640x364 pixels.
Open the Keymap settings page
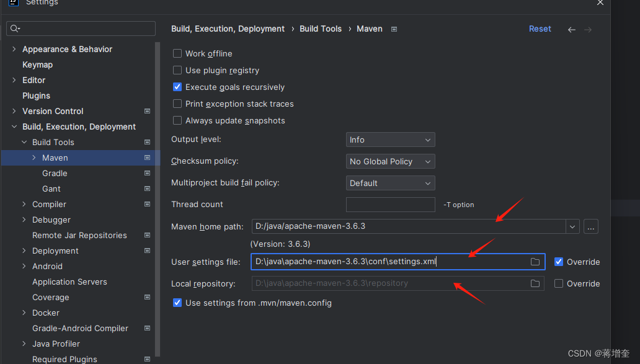38,64
